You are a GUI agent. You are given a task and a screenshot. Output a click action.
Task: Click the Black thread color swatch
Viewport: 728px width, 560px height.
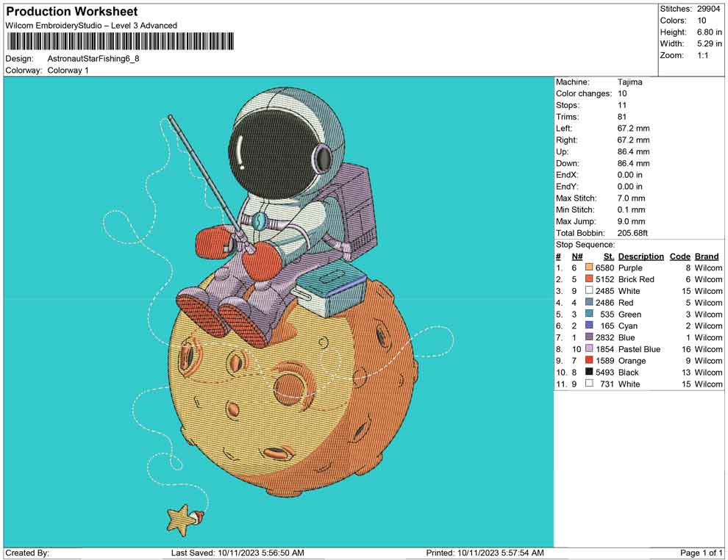coord(589,373)
